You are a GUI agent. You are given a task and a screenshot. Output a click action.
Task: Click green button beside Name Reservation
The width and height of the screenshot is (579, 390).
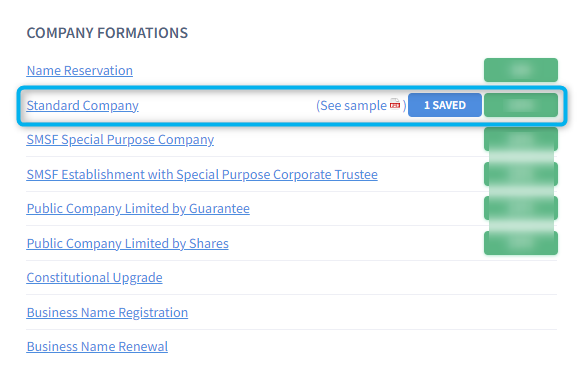(x=521, y=70)
